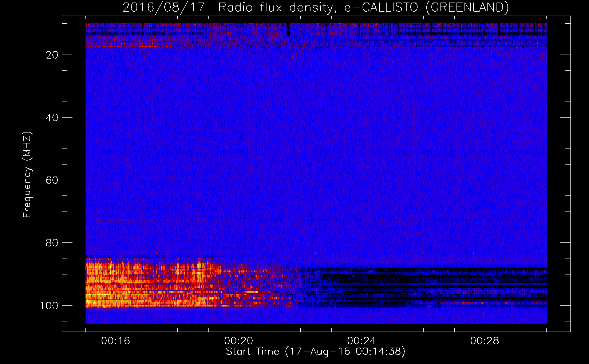Click the 100 frequency tick label
This screenshot has width=589, height=364.
coord(49,305)
